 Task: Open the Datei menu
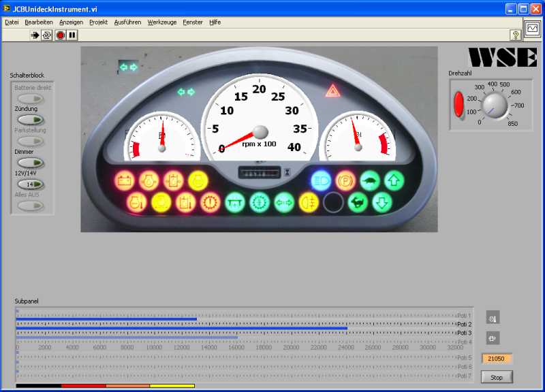point(12,22)
